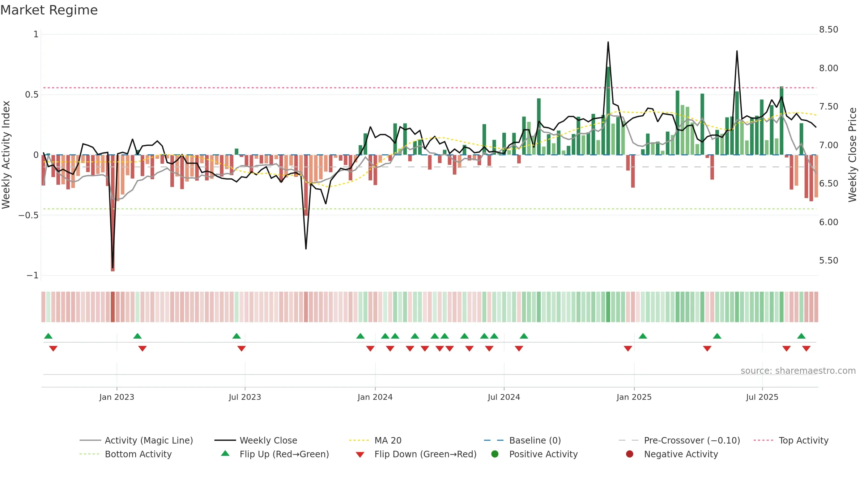Image resolution: width=868 pixels, height=488 pixels.
Task: Click the 8.00 price axis tick
Action: [829, 68]
